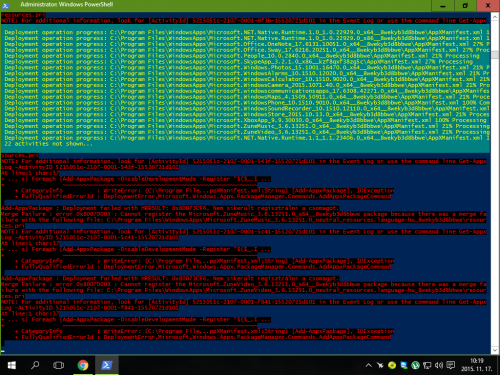Image resolution: width=500 pixels, height=375 pixels.
Task: Click the Microsoft.WindowsAlarms progress line
Action: tap(247, 73)
